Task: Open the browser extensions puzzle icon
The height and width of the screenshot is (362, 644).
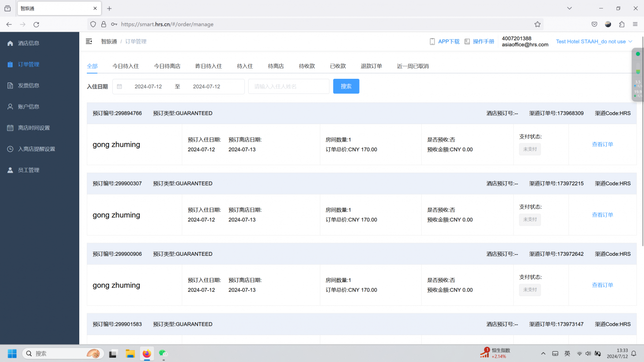Action: [621, 24]
